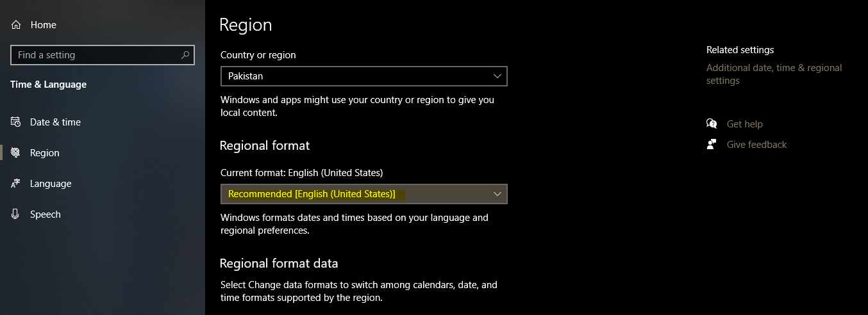Click the Speech microphone icon
The width and height of the screenshot is (868, 315).
click(16, 214)
